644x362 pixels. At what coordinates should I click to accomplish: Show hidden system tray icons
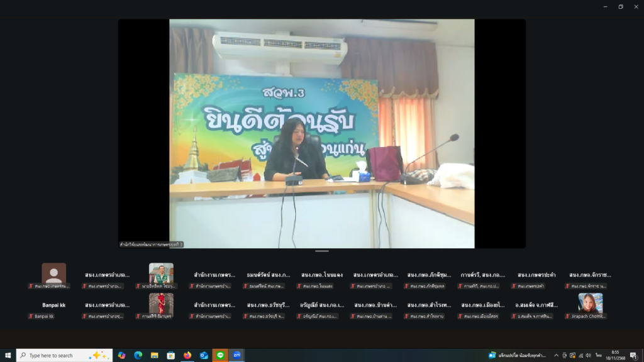point(556,355)
